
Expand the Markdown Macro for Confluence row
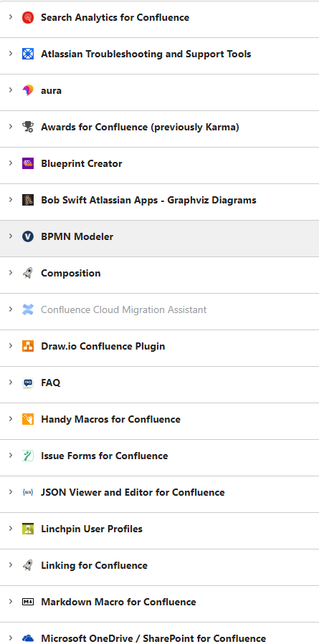(x=11, y=602)
